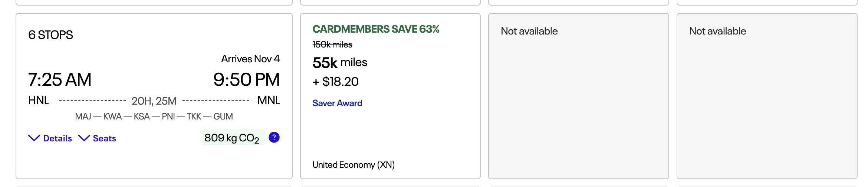Click the CO2 emissions help icon
This screenshot has height=187, width=868.
[274, 137]
